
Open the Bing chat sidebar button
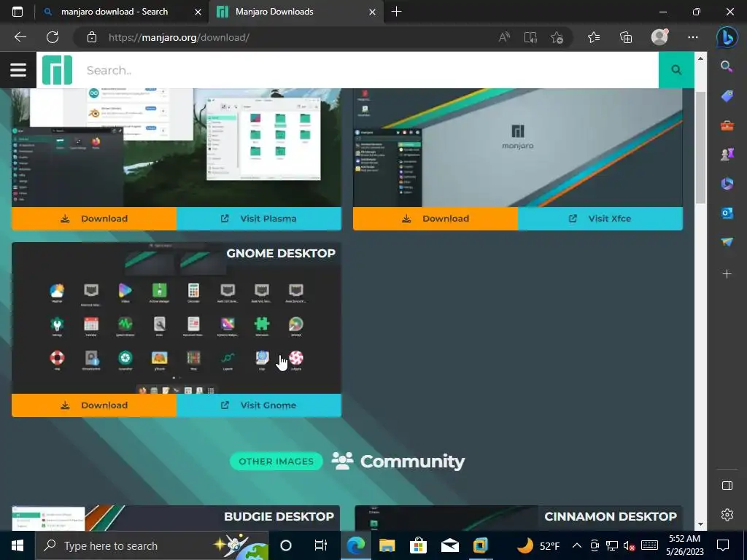tap(727, 38)
